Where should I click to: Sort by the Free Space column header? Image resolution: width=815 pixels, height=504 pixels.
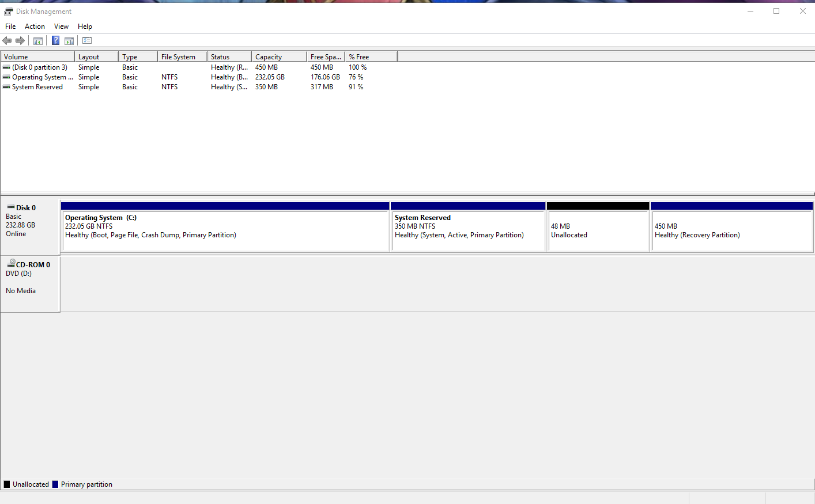click(x=326, y=56)
